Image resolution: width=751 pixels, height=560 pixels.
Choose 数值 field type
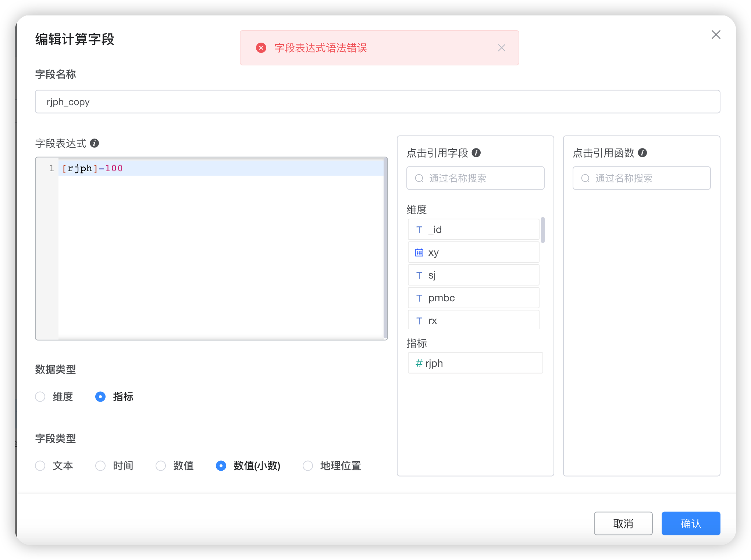click(x=161, y=466)
